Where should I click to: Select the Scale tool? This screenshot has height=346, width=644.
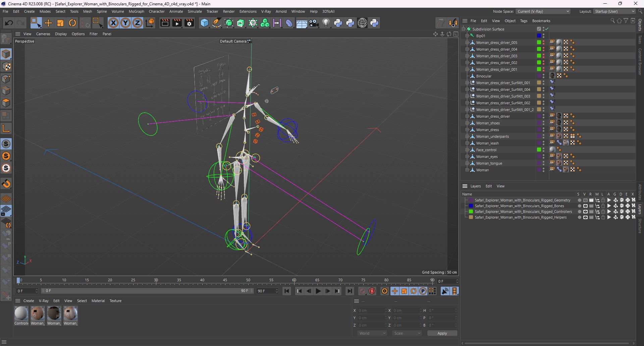coord(60,23)
